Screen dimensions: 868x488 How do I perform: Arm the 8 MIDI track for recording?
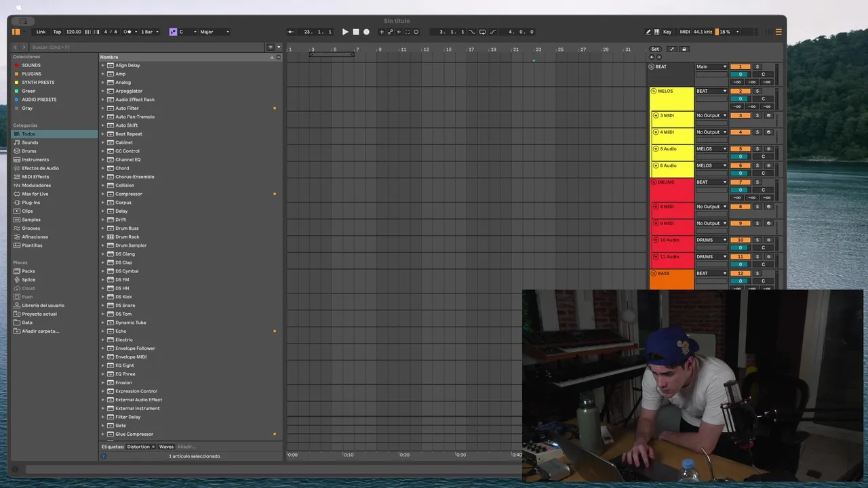pyautogui.click(x=768, y=207)
